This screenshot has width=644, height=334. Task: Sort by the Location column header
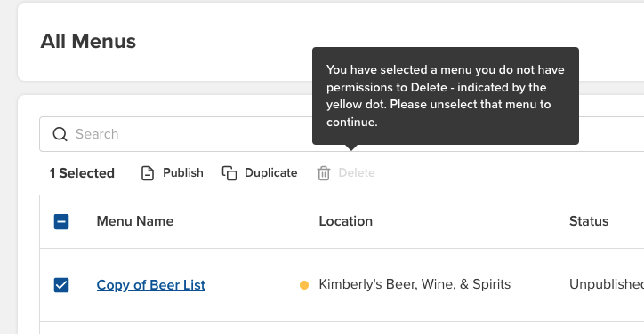click(x=346, y=221)
